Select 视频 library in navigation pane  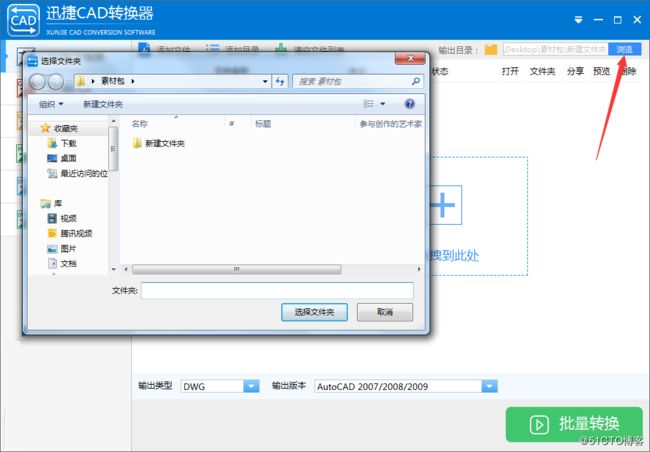(x=68, y=219)
